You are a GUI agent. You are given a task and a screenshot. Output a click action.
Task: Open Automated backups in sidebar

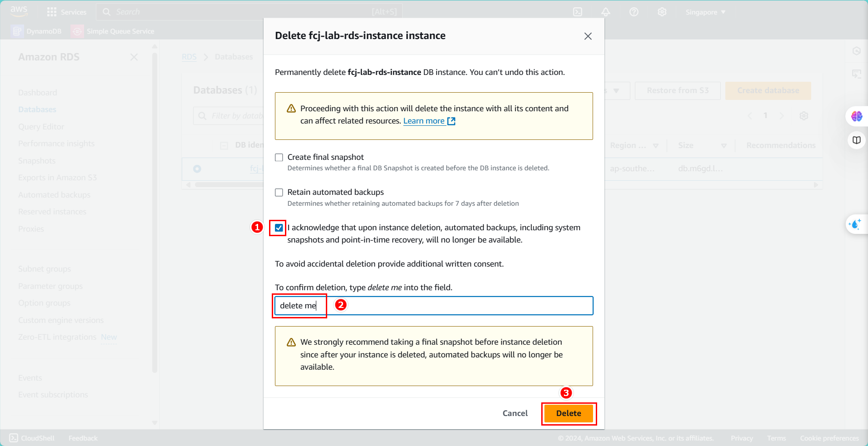pyautogui.click(x=54, y=195)
